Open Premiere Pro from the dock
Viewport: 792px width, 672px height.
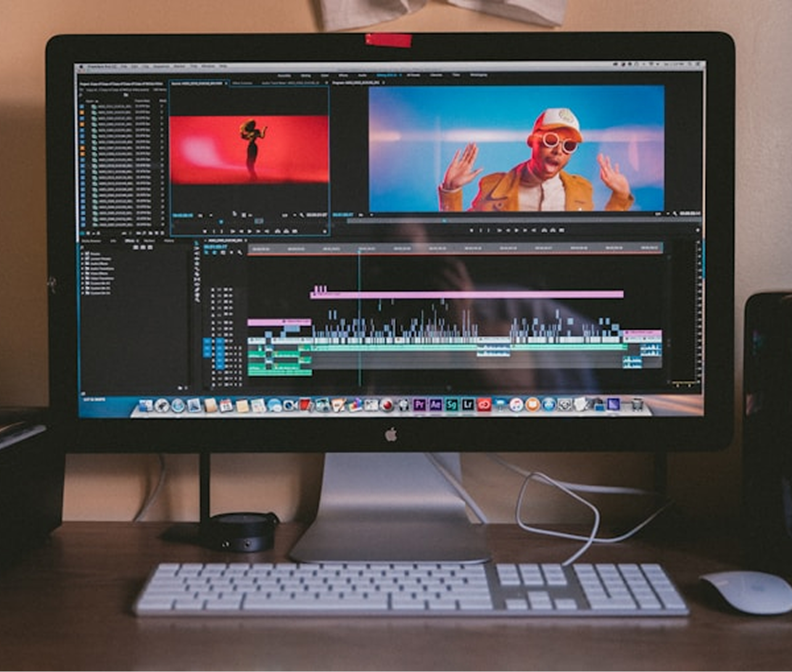coord(420,405)
